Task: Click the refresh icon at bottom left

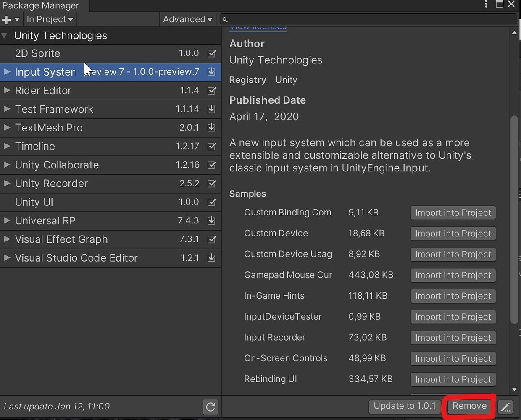Action: point(211,407)
